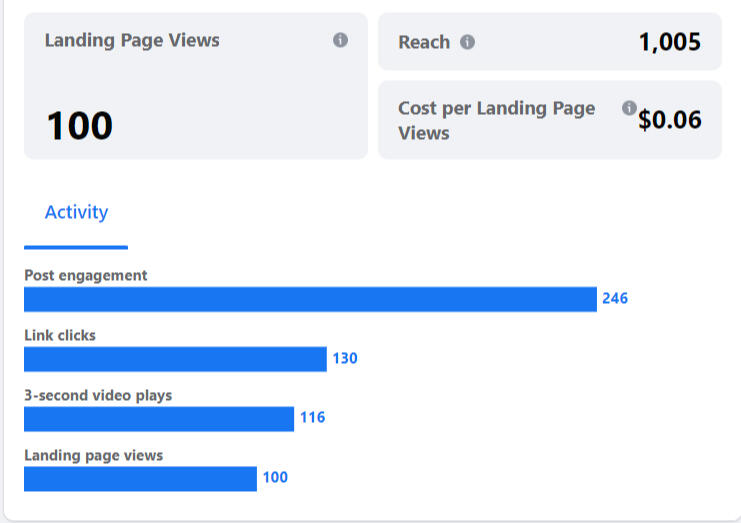Select the 130 link clicks value

point(345,358)
